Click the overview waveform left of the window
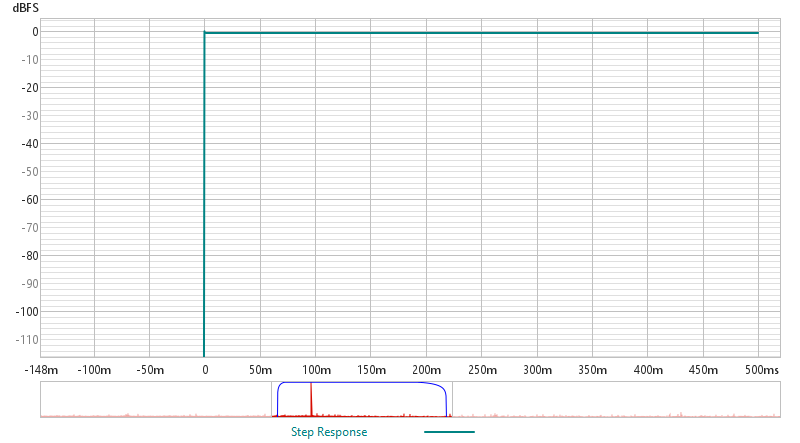Viewport: 800px width, 443px height. 150,414
